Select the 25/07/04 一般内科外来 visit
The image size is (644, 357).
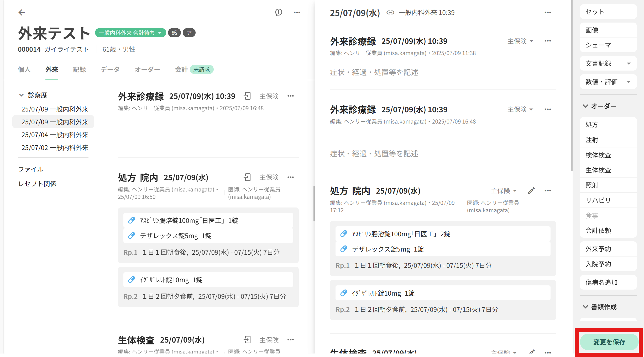coord(55,135)
